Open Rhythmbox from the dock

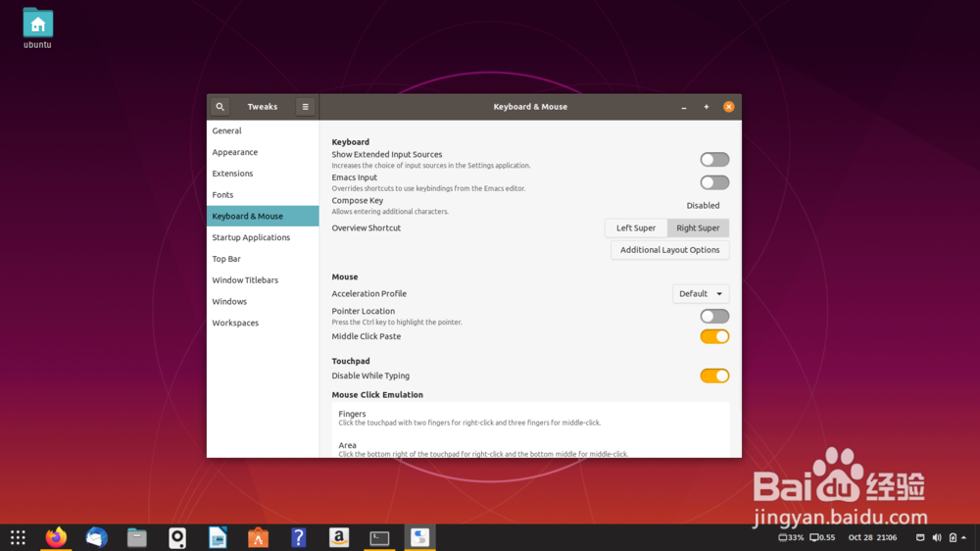point(177,537)
